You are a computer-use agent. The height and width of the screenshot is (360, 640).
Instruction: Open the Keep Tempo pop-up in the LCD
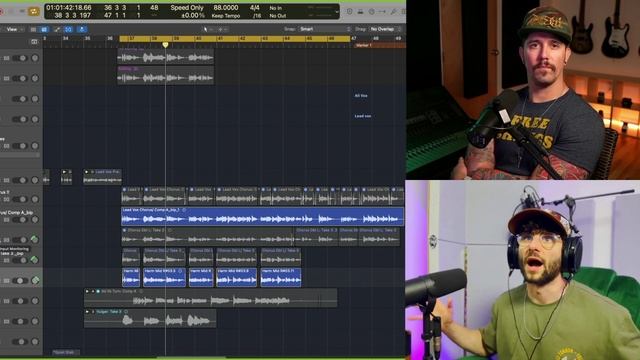click(226, 16)
